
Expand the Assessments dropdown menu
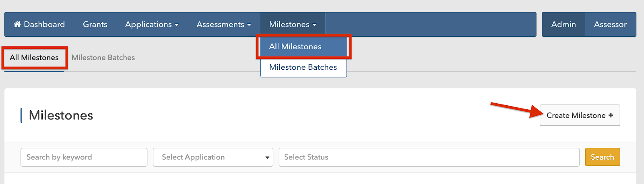(223, 24)
